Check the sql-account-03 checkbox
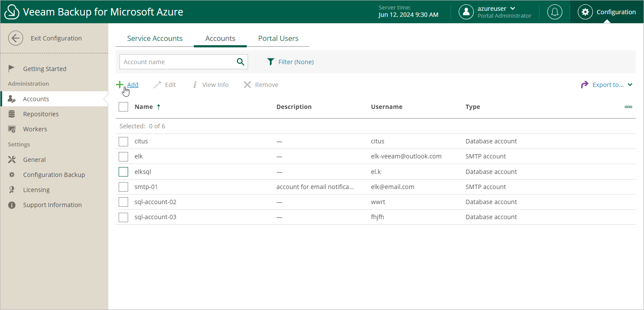644x310 pixels. click(x=123, y=217)
